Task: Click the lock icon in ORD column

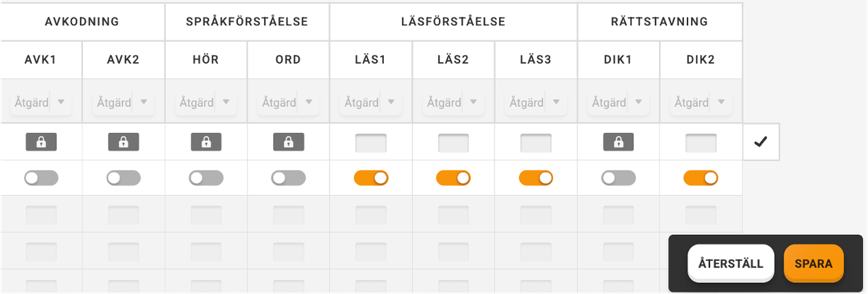Action: tap(288, 142)
